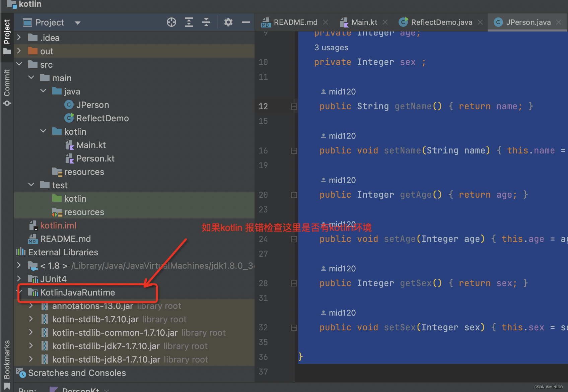Screen dimensions: 568x392
Task: Click the Collapse All icon in Project panel
Action: tap(206, 22)
